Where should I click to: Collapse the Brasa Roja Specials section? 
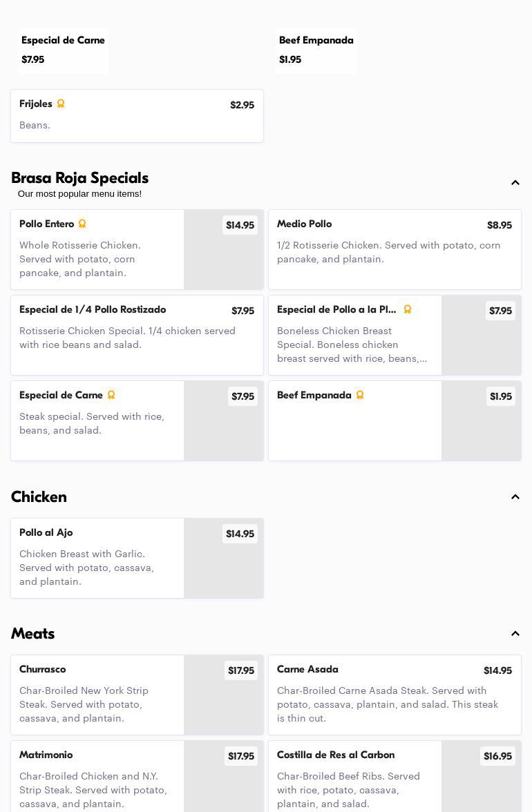point(515,183)
